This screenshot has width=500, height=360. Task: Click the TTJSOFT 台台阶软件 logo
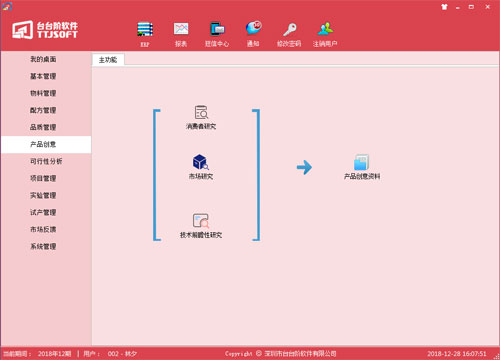[45, 30]
